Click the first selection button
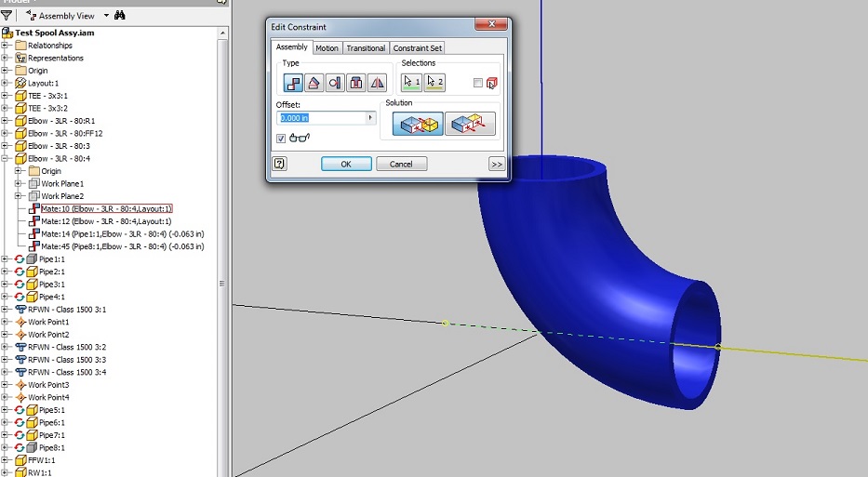Image resolution: width=868 pixels, height=477 pixels. [x=411, y=83]
